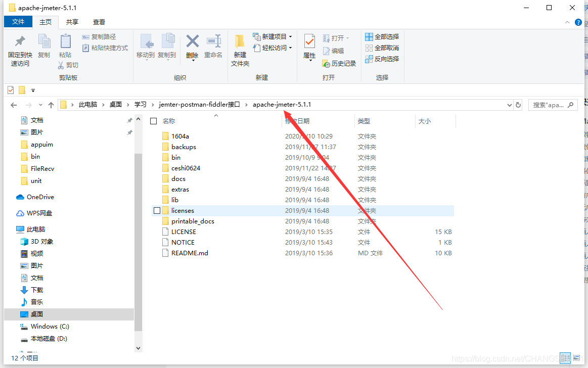Open the recent locations dropdown arrow
This screenshot has height=368, width=588.
tap(40, 105)
